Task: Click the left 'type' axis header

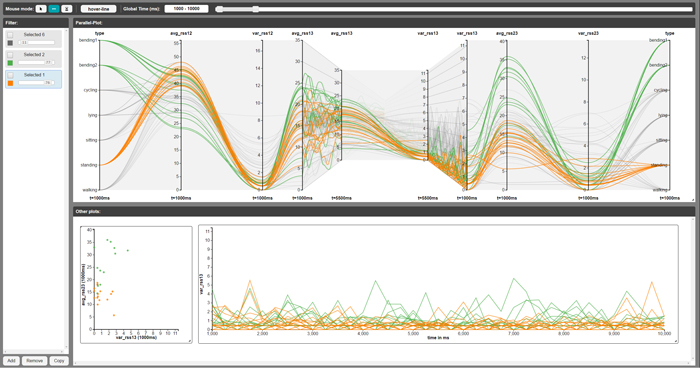Action: pos(100,33)
